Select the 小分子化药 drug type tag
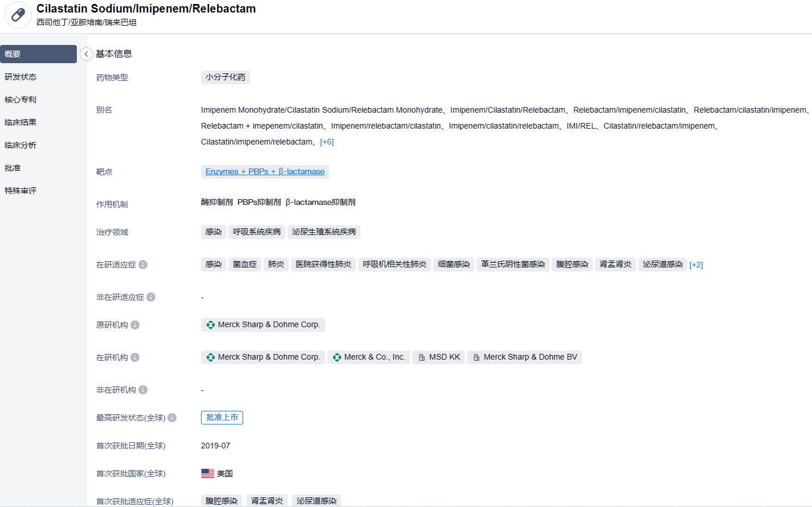The width and height of the screenshot is (812, 507). [225, 77]
